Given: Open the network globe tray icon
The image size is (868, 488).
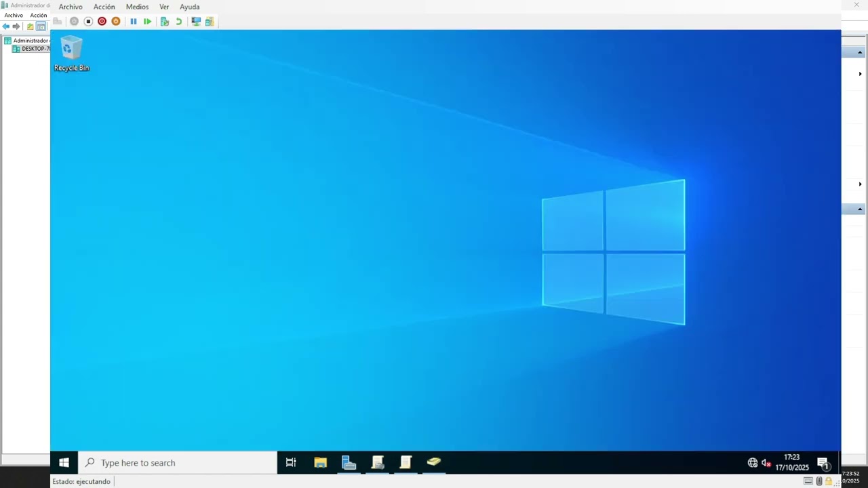Looking at the screenshot, I should [x=753, y=463].
